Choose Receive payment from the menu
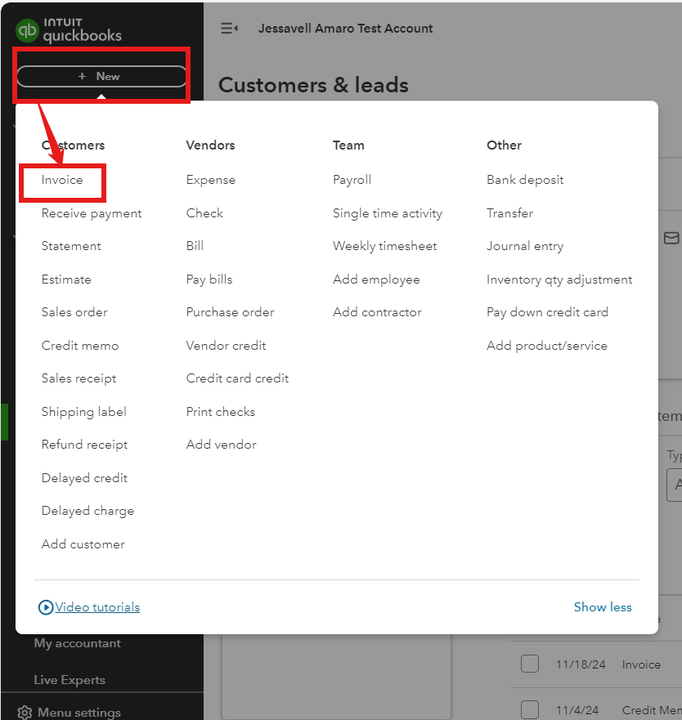This screenshot has width=682, height=720. click(91, 213)
